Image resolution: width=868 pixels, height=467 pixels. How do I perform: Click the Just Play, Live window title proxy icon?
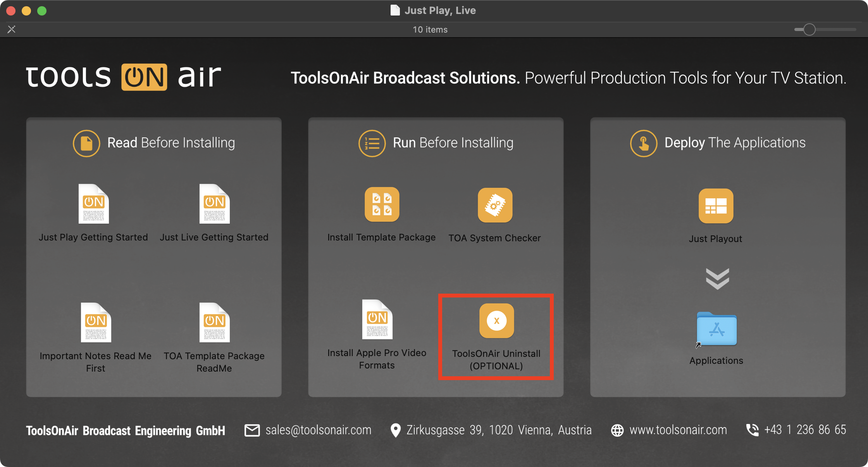pyautogui.click(x=394, y=10)
